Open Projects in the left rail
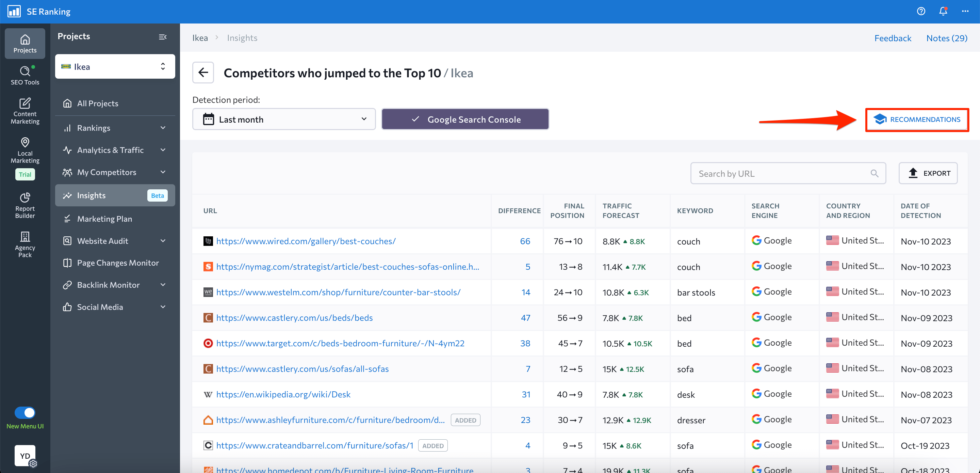Screen dimensions: 980x473 25,43
